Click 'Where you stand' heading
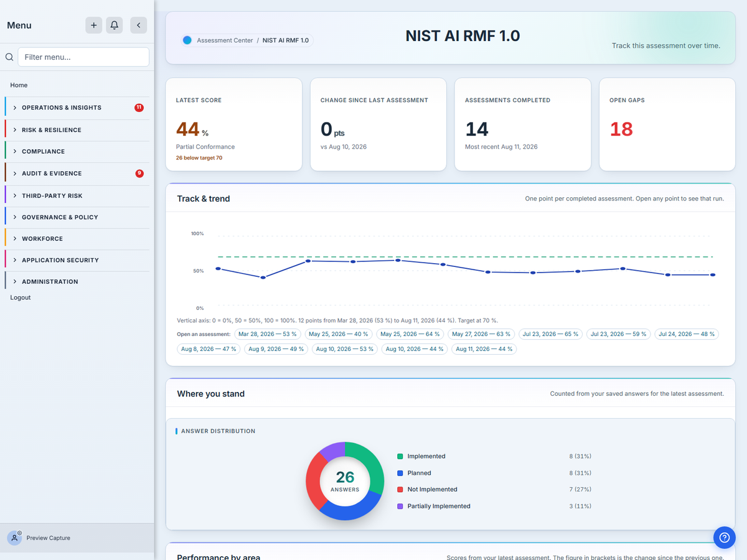The width and height of the screenshot is (747, 560). click(x=210, y=394)
